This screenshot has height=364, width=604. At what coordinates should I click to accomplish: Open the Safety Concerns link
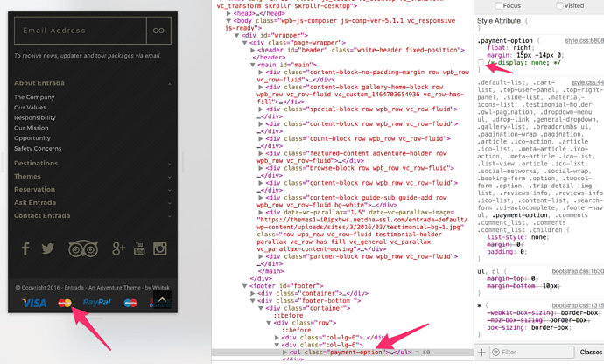tap(38, 148)
